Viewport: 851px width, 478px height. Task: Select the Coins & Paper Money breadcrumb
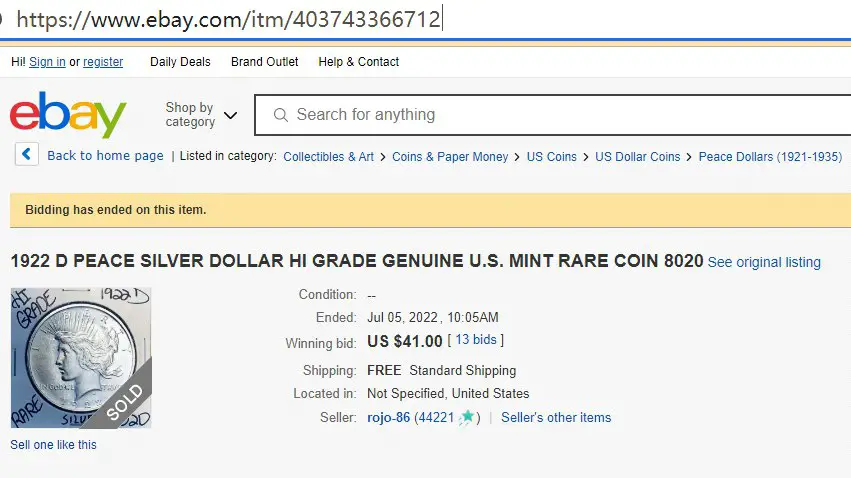click(x=450, y=157)
